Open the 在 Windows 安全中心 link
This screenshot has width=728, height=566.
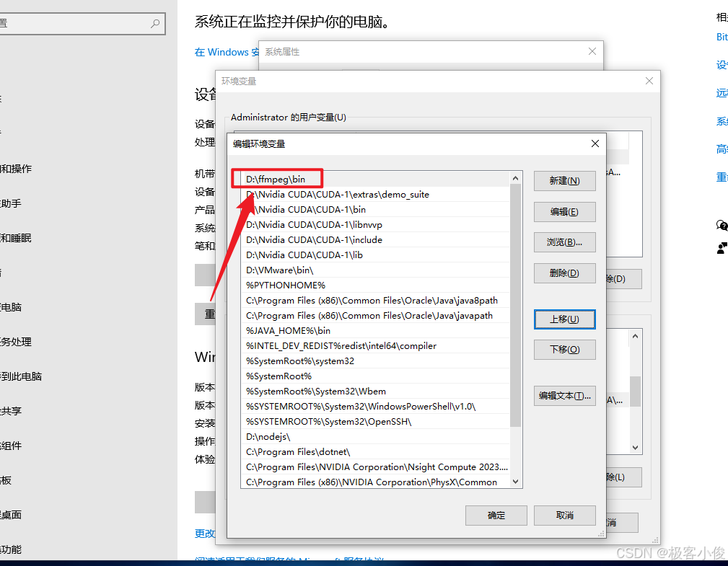point(227,52)
